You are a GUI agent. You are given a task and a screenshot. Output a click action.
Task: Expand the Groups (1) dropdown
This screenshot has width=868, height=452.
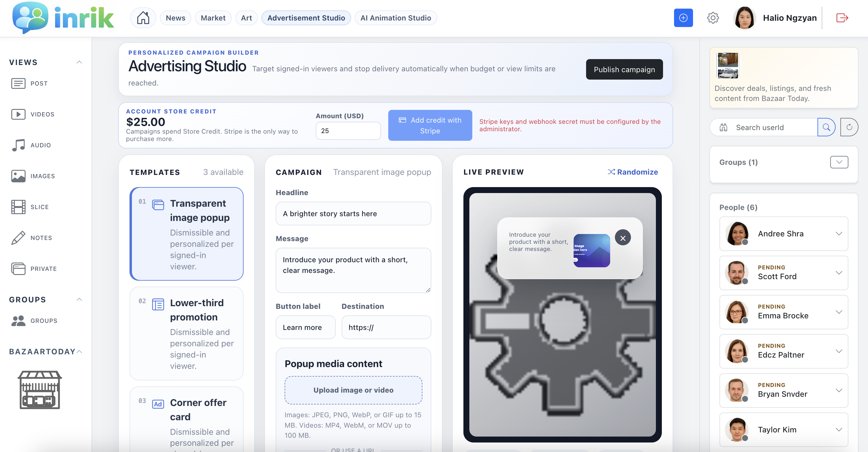coord(839,162)
